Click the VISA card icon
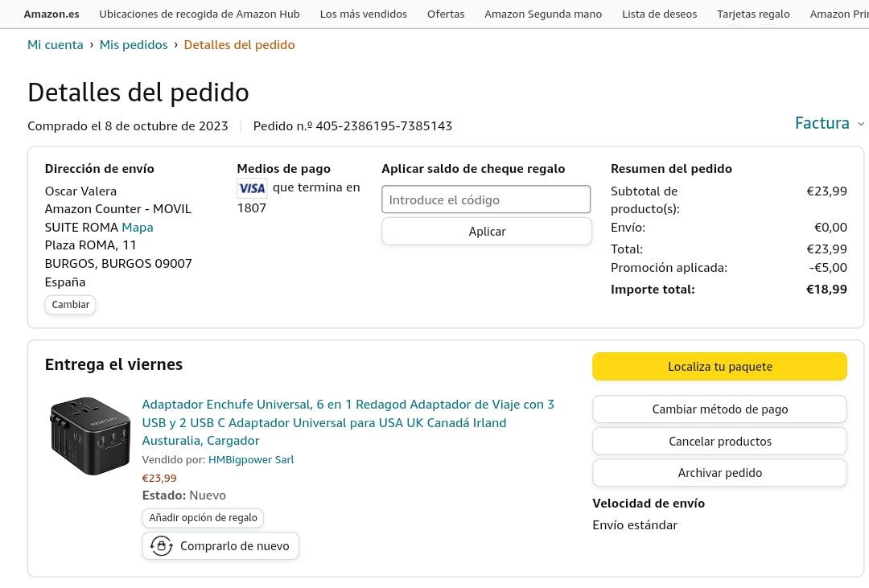 (x=252, y=188)
